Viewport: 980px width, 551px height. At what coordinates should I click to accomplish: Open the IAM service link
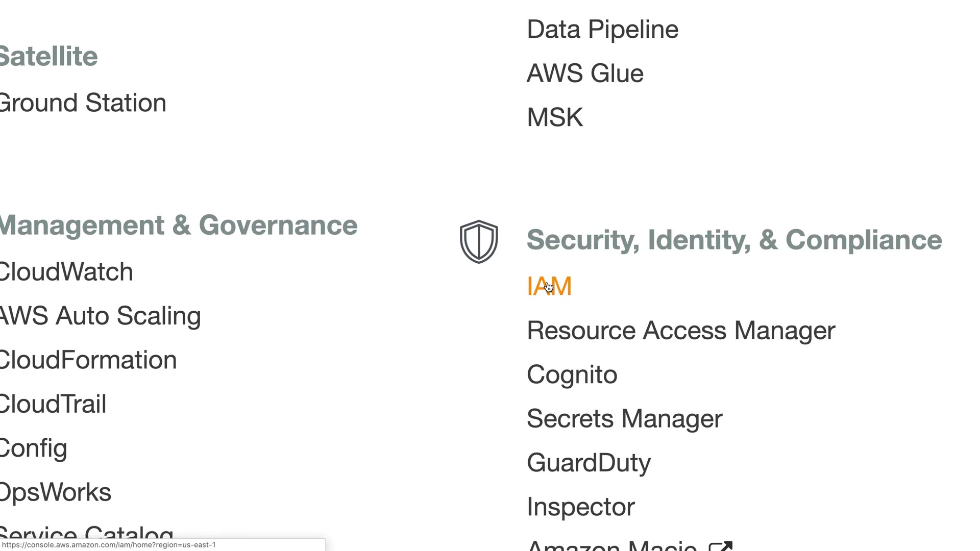point(549,286)
